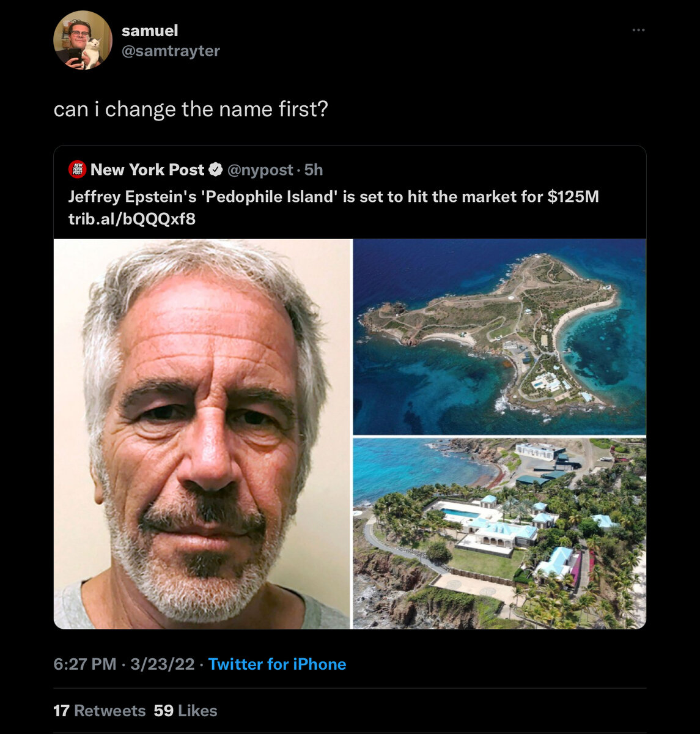Click the '5h' quoted tweet timestamp
The image size is (700, 734).
coord(314,169)
